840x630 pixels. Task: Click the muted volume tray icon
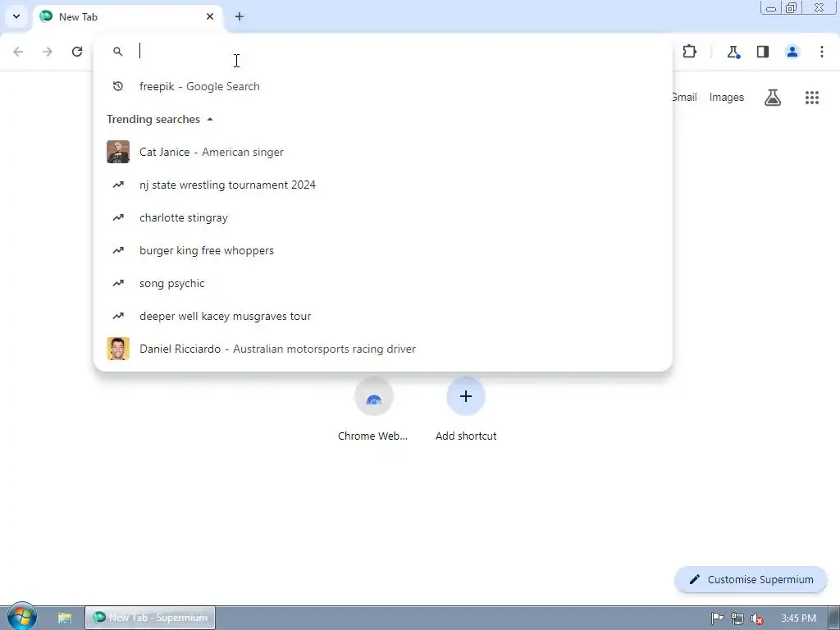(x=757, y=619)
